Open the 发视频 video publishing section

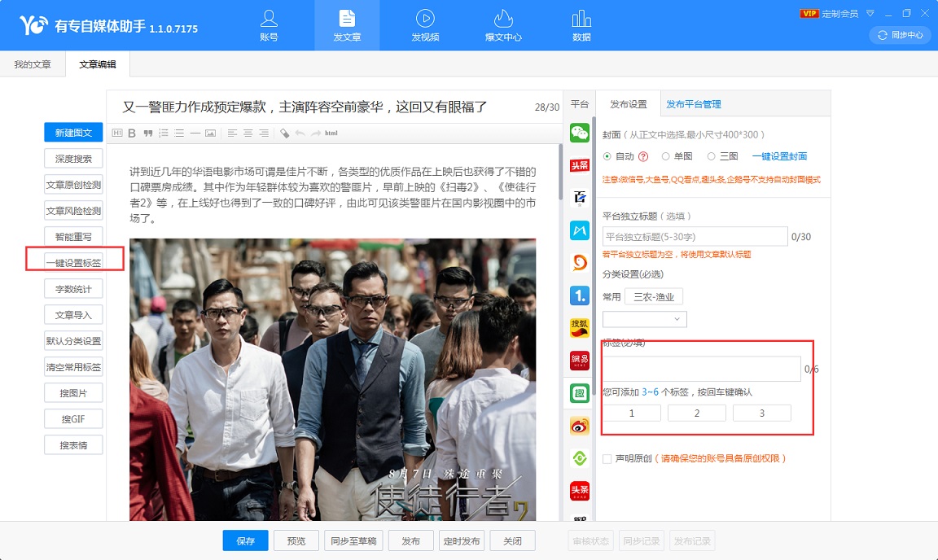pos(425,25)
